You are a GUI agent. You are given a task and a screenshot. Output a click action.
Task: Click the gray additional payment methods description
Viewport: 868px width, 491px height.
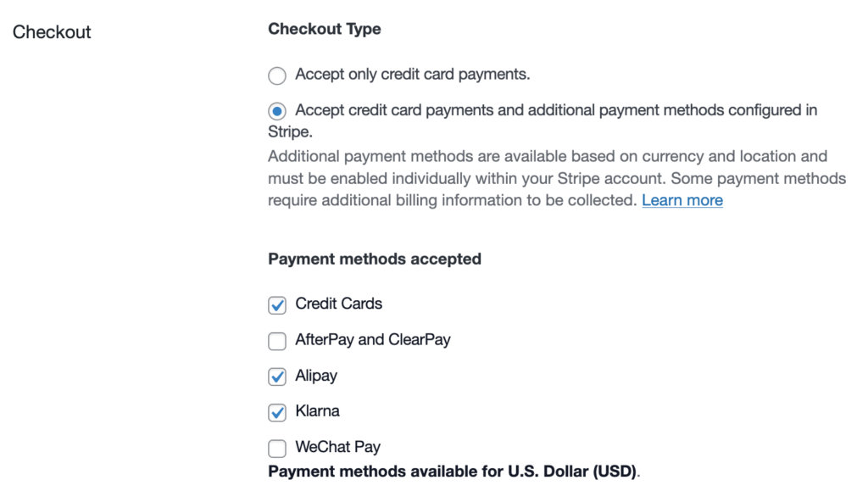point(547,178)
